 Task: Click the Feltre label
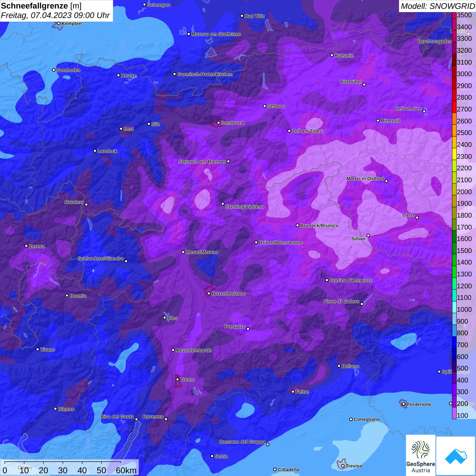pos(302,392)
